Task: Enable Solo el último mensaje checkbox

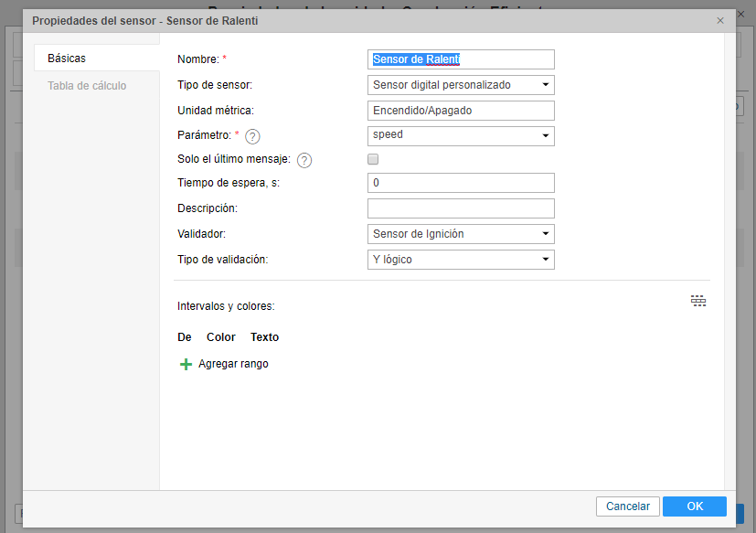Action: [373, 159]
